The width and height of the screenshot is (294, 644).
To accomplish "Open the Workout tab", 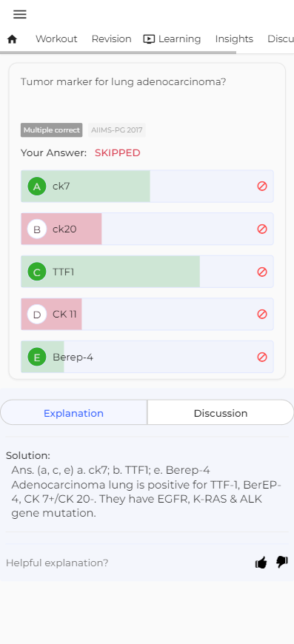I will [56, 39].
